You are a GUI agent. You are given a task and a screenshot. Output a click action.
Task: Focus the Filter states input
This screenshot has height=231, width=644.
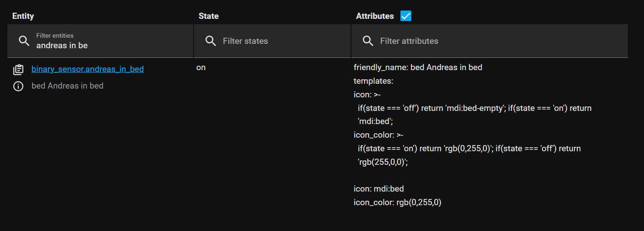tap(272, 41)
